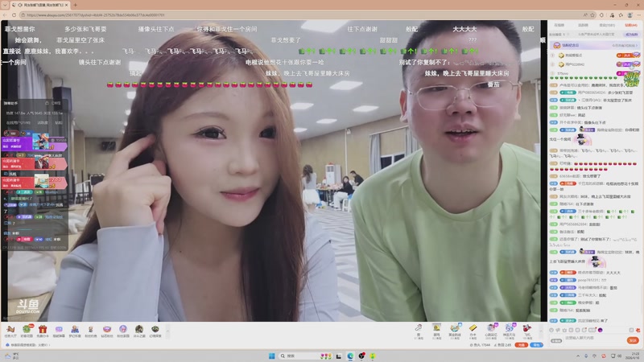This screenshot has height=362, width=644.
Task: Show hidden system tray icons
Action: pyautogui.click(x=578, y=356)
